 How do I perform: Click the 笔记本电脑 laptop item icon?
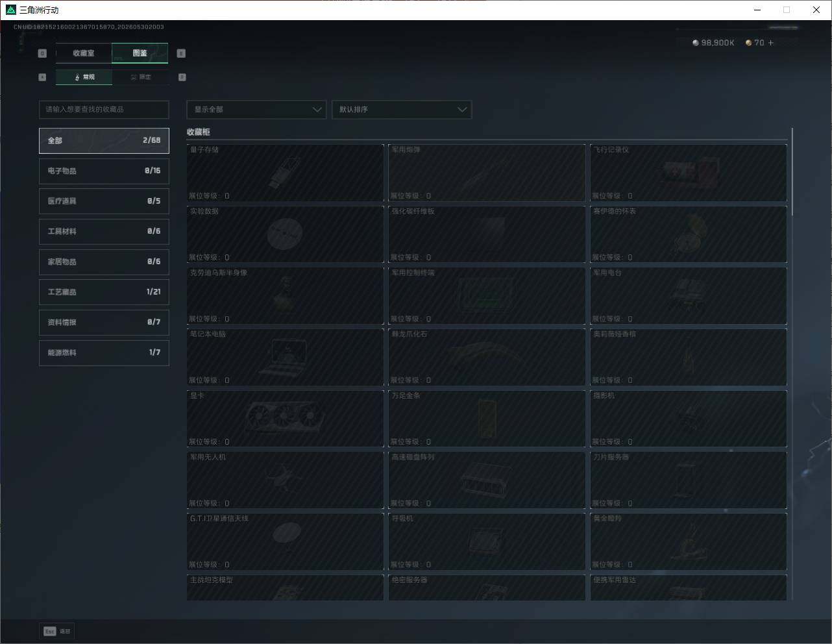[284, 357]
